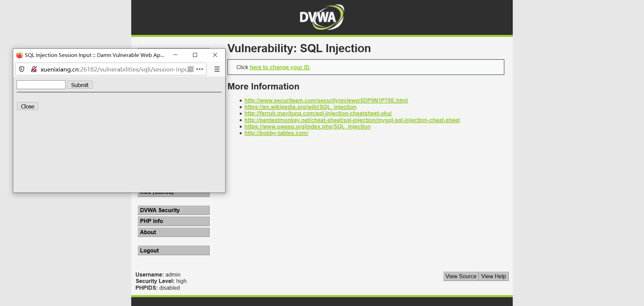Screen dimensions: 644x306
Task: Click the DVWA logo in the header
Action: (x=322, y=17)
